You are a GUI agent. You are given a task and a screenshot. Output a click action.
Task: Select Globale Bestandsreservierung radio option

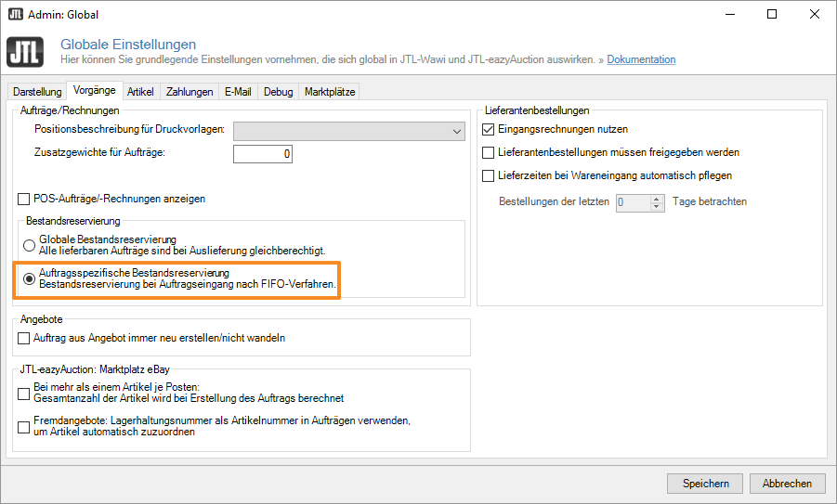point(29,246)
